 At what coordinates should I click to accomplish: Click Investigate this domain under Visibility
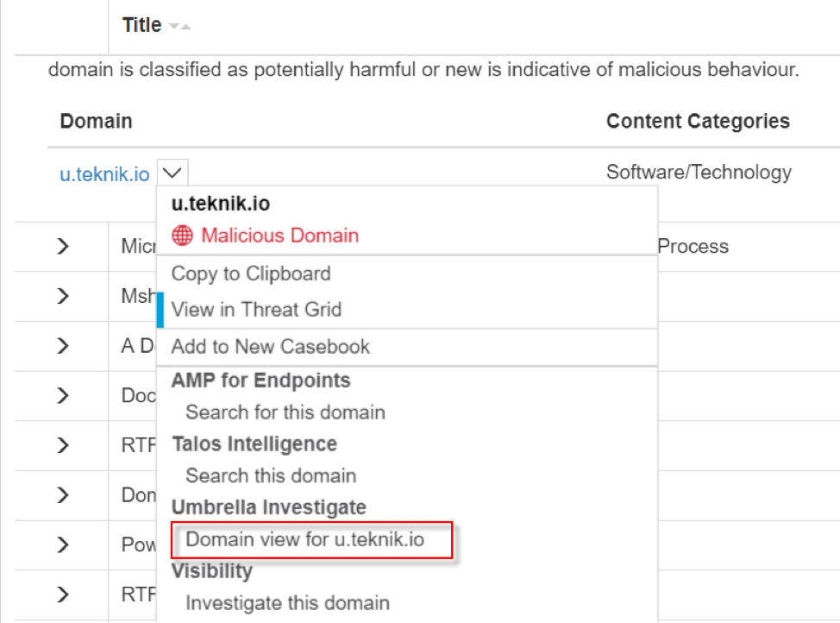tap(287, 603)
